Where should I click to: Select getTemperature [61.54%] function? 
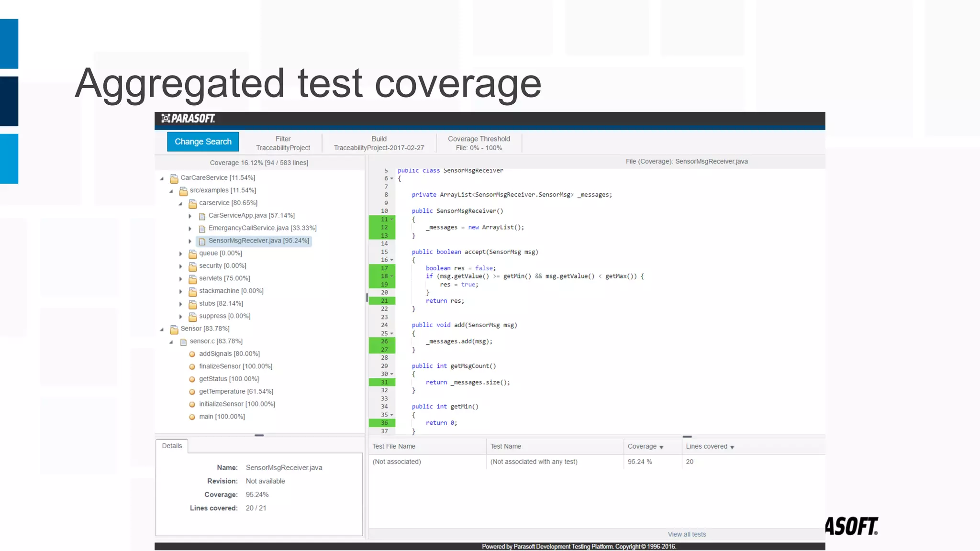point(236,391)
